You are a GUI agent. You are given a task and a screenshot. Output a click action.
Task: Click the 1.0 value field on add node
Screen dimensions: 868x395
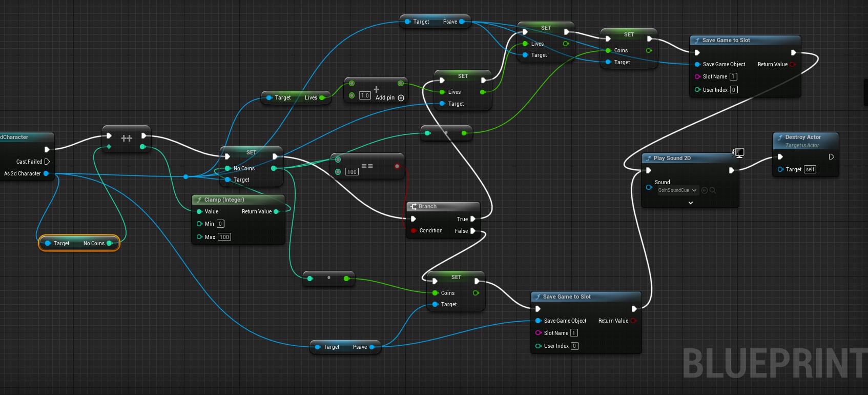pyautogui.click(x=364, y=95)
